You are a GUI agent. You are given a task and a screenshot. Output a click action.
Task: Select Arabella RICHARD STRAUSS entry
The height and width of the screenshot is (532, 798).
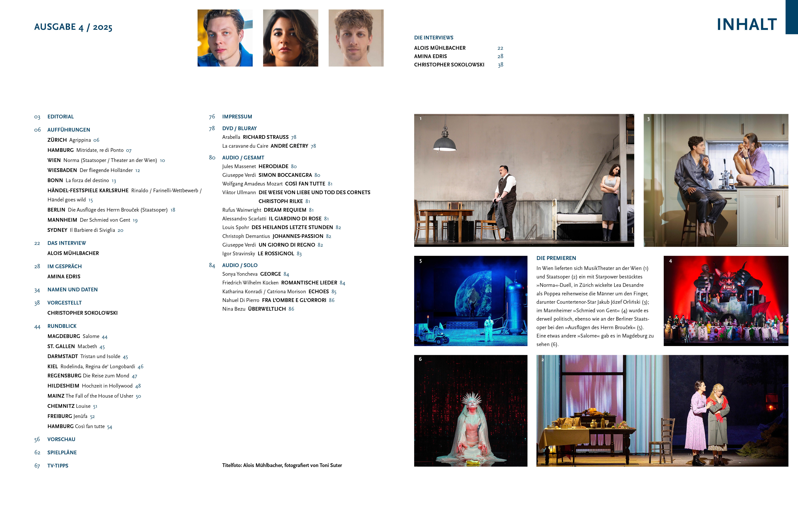(x=259, y=137)
